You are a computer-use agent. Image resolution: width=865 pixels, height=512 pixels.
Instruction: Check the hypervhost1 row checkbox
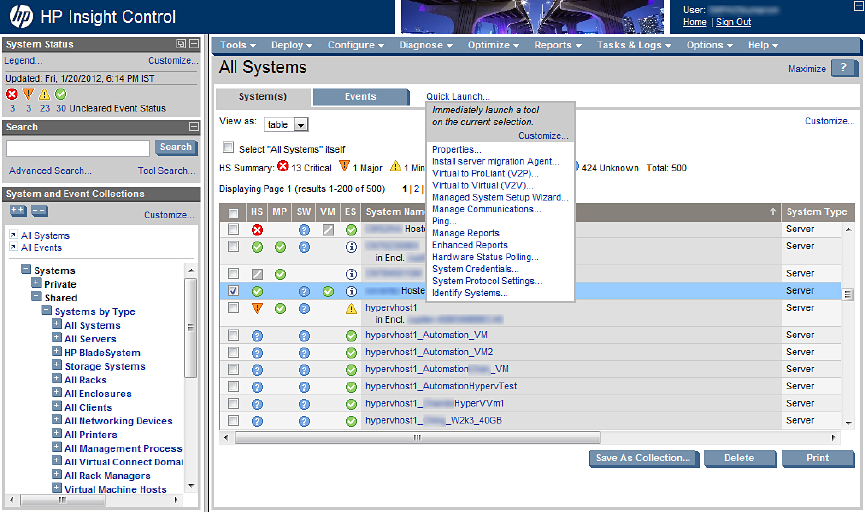233,307
